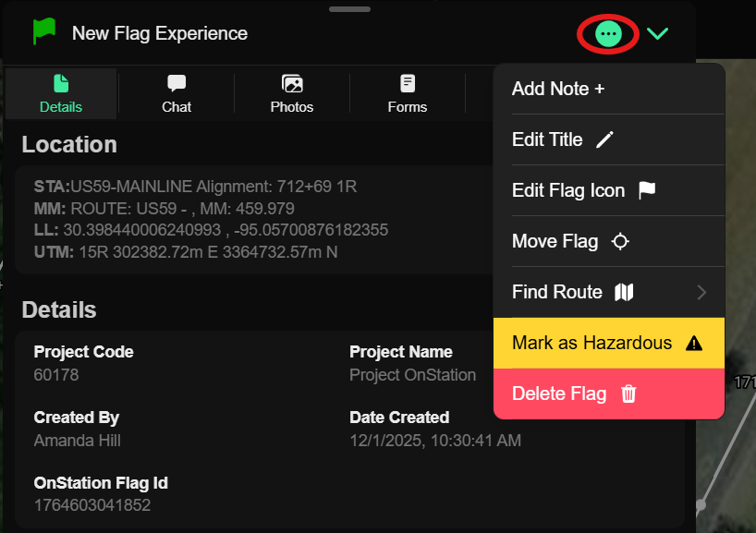Click the green three-dot more options button

(x=607, y=34)
